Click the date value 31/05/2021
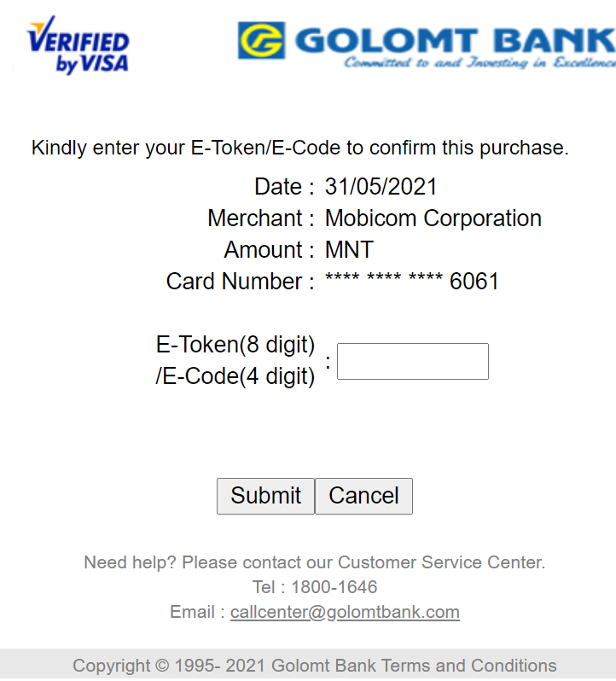Screen dimensions: 616x681 381,187
